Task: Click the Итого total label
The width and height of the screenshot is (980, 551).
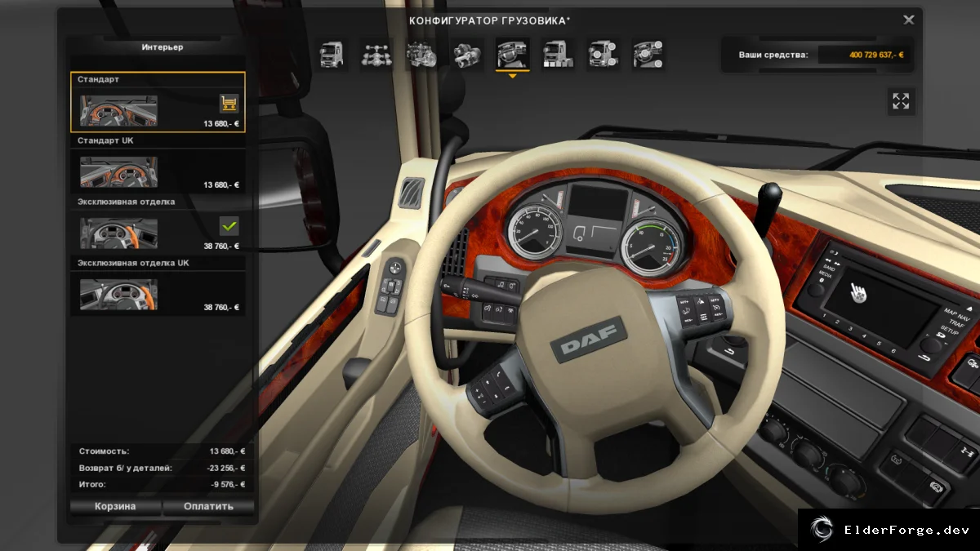Action: 93,484
